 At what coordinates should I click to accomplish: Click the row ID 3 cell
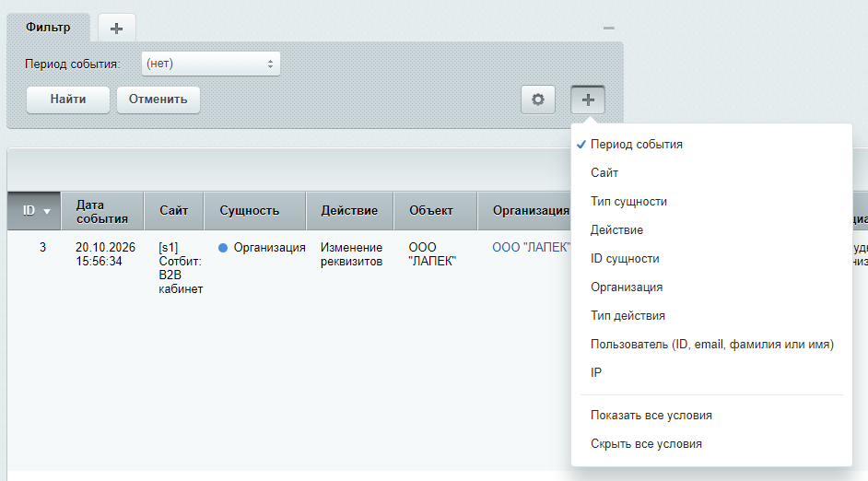(x=42, y=248)
